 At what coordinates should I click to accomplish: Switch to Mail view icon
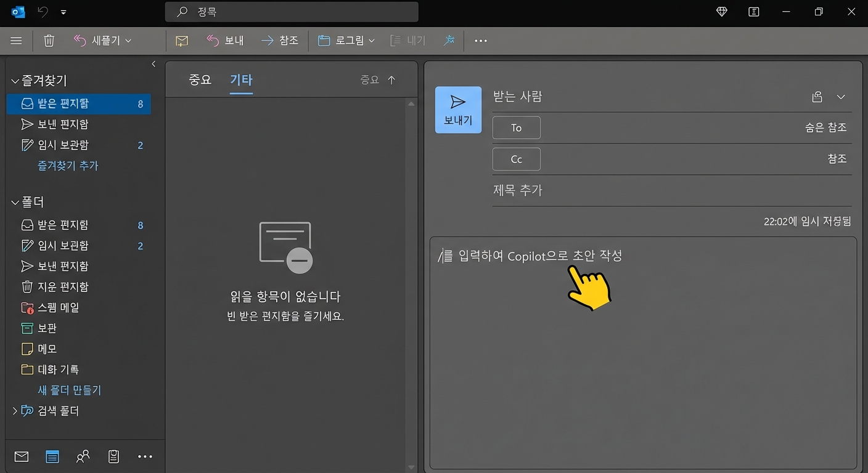pos(22,456)
